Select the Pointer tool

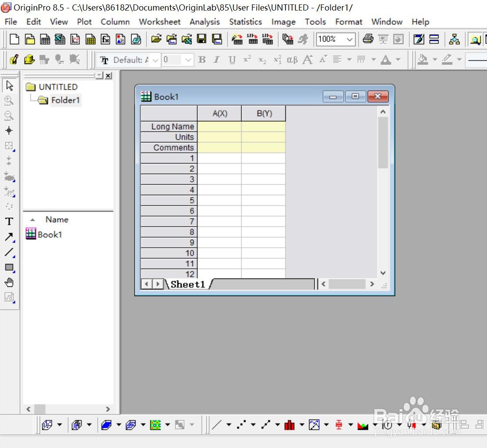[9, 86]
